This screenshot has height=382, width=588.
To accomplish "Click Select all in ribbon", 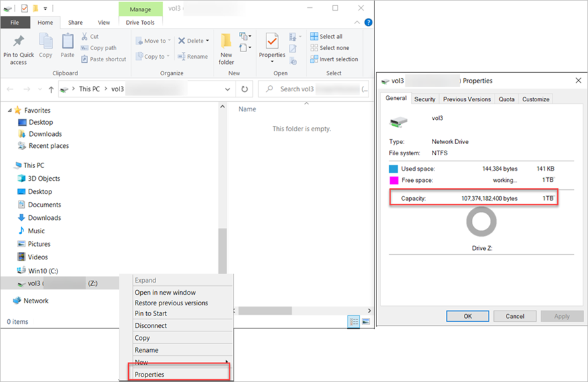I will pos(326,36).
